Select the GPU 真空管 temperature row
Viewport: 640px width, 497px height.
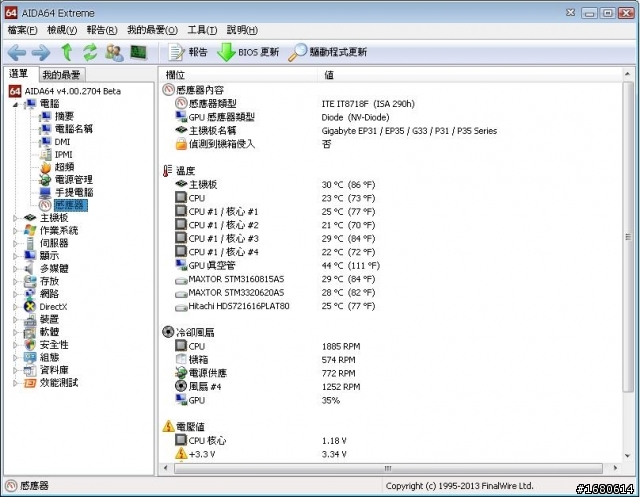tap(392, 265)
